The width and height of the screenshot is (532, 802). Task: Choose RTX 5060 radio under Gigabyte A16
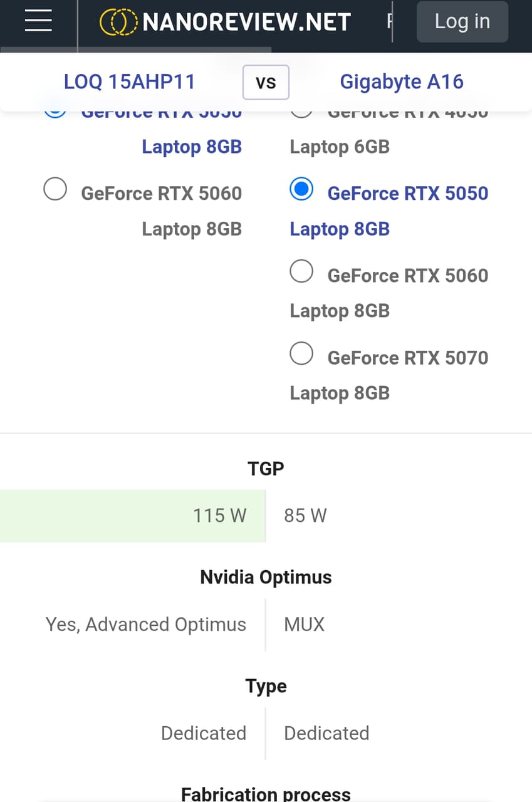(301, 271)
